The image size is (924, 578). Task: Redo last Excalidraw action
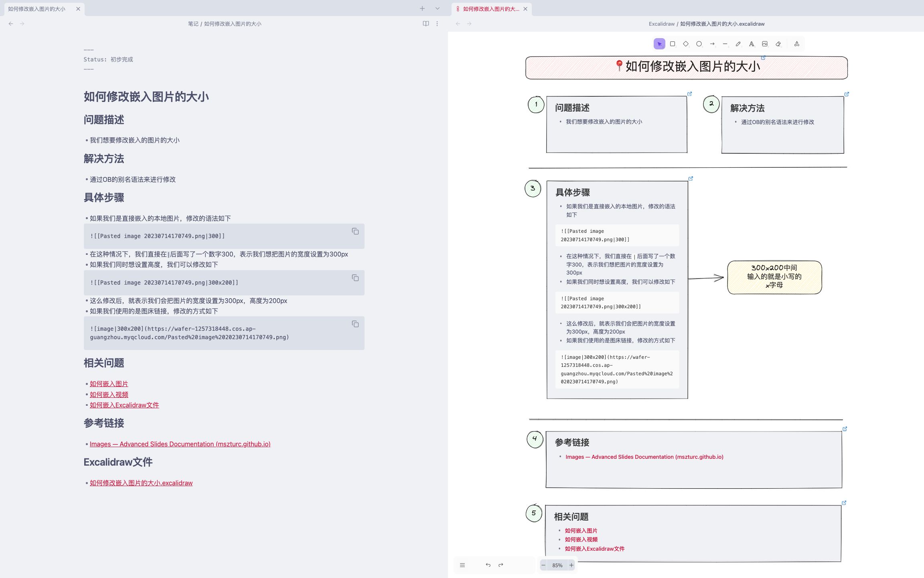[501, 565]
